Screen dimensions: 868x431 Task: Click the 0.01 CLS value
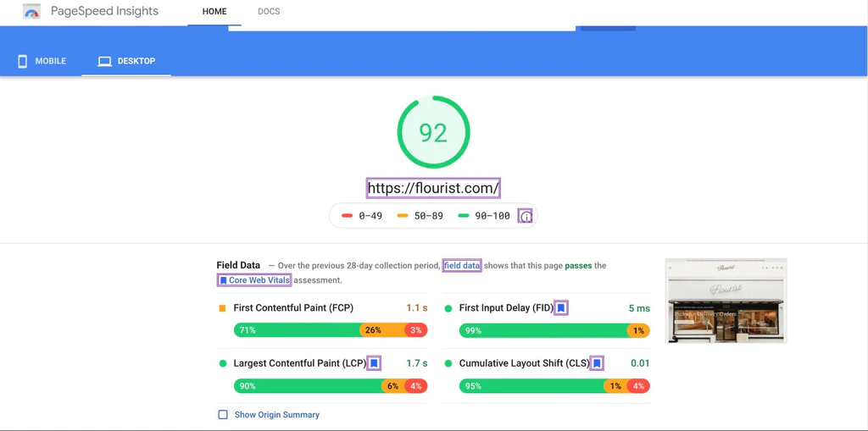coord(641,363)
